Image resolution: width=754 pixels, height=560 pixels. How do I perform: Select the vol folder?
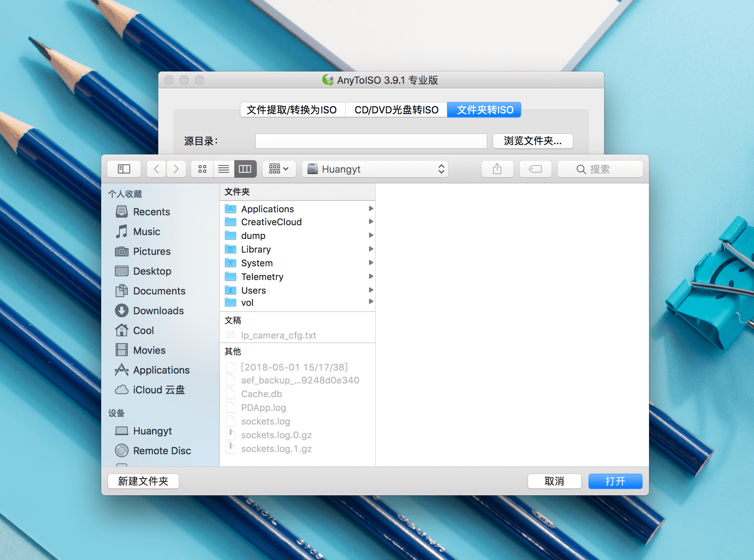click(297, 302)
